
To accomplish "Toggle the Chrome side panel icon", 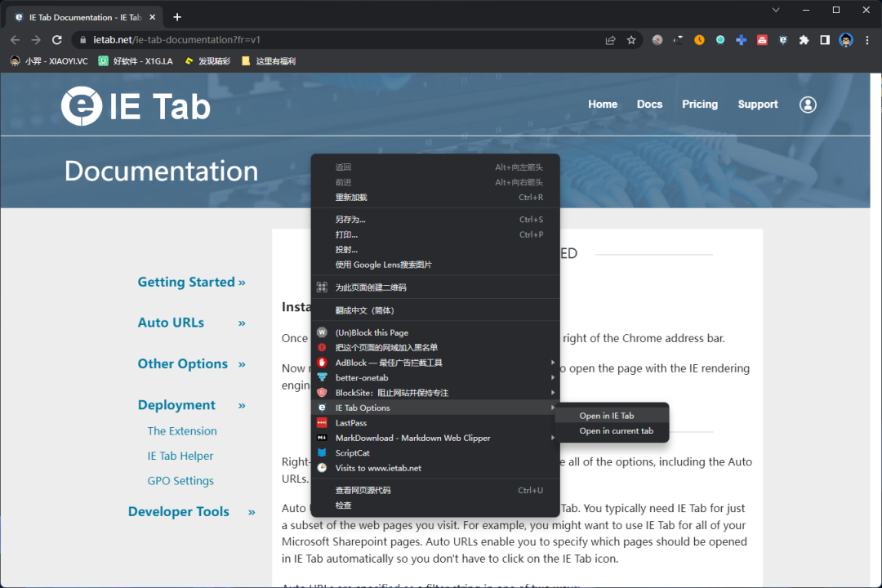I will (x=825, y=40).
